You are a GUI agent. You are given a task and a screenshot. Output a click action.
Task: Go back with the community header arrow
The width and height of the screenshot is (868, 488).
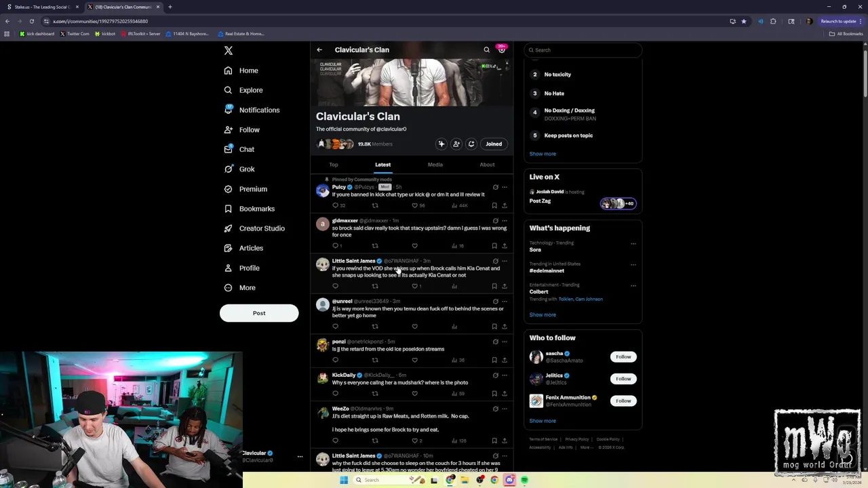point(319,49)
